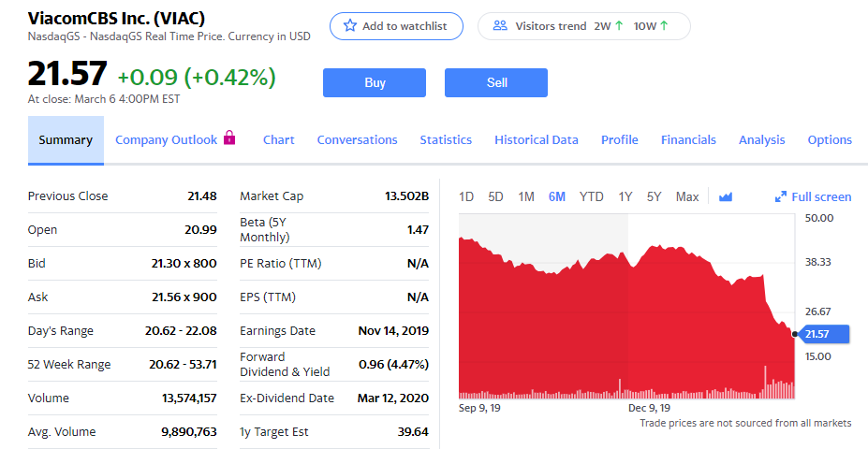Click the pink lock icon beside Company Outlook

[229, 138]
